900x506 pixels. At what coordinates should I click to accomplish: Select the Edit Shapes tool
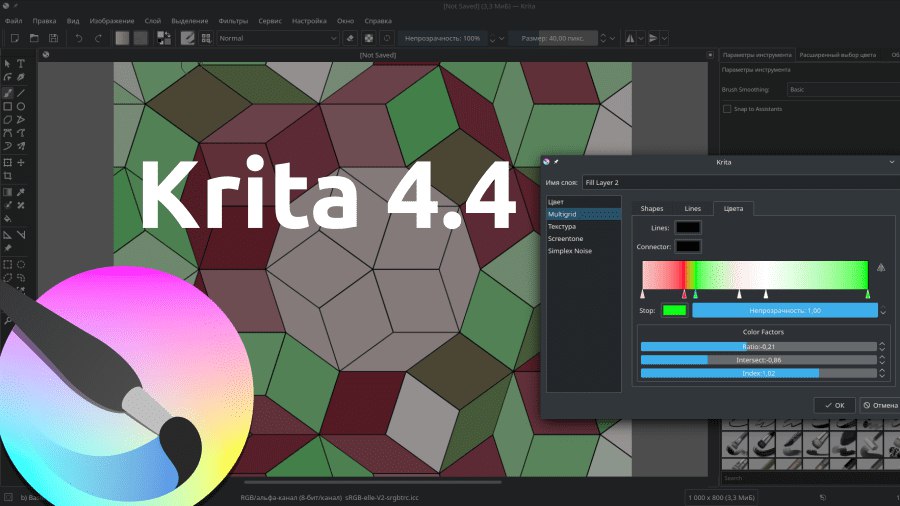point(7,77)
